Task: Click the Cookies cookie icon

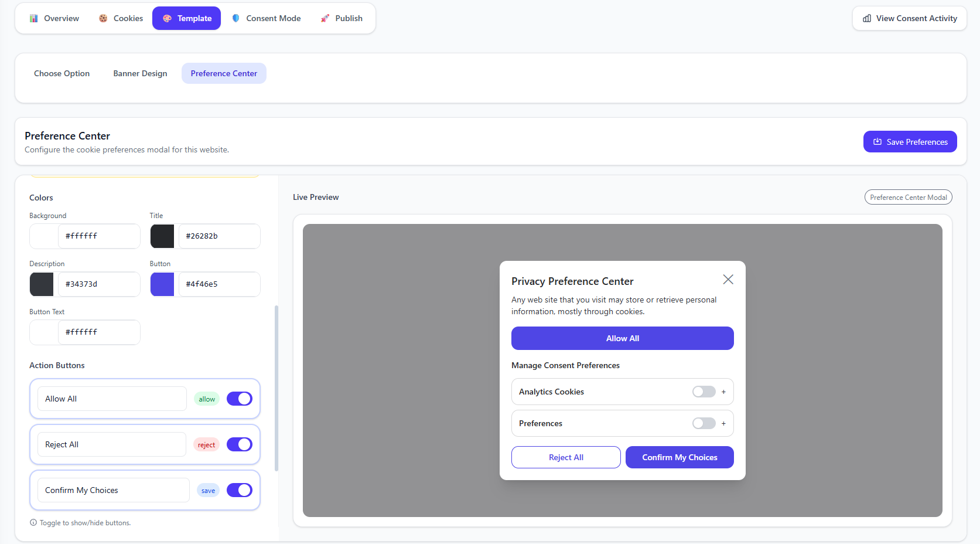Action: pyautogui.click(x=103, y=18)
